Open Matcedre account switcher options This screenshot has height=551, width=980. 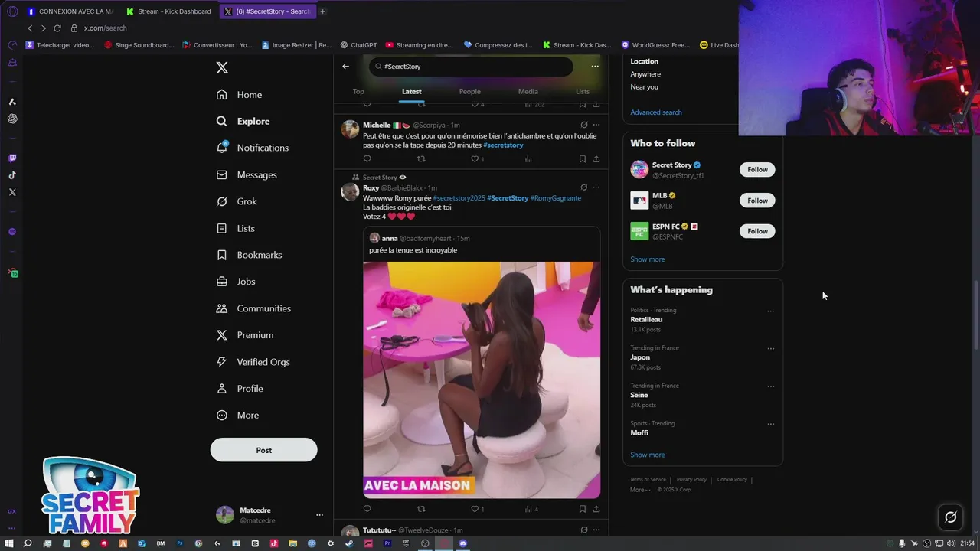point(319,515)
